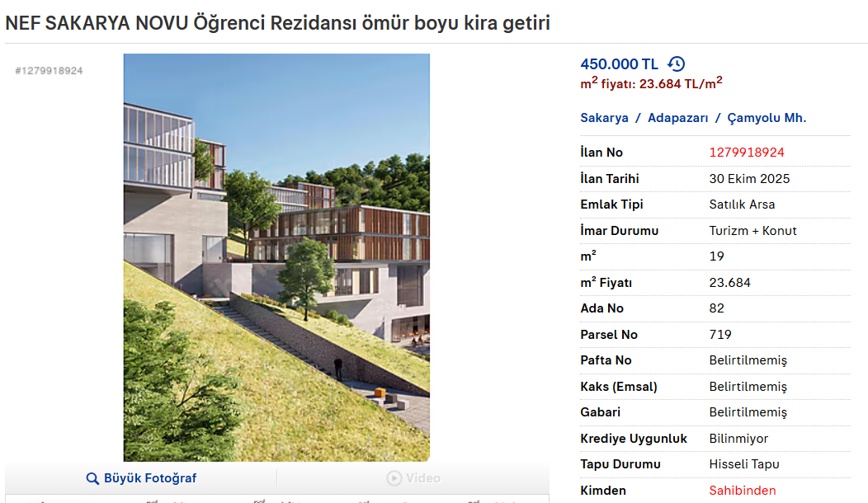Click the circular play icon on Video
The image size is (868, 503).
(x=394, y=477)
